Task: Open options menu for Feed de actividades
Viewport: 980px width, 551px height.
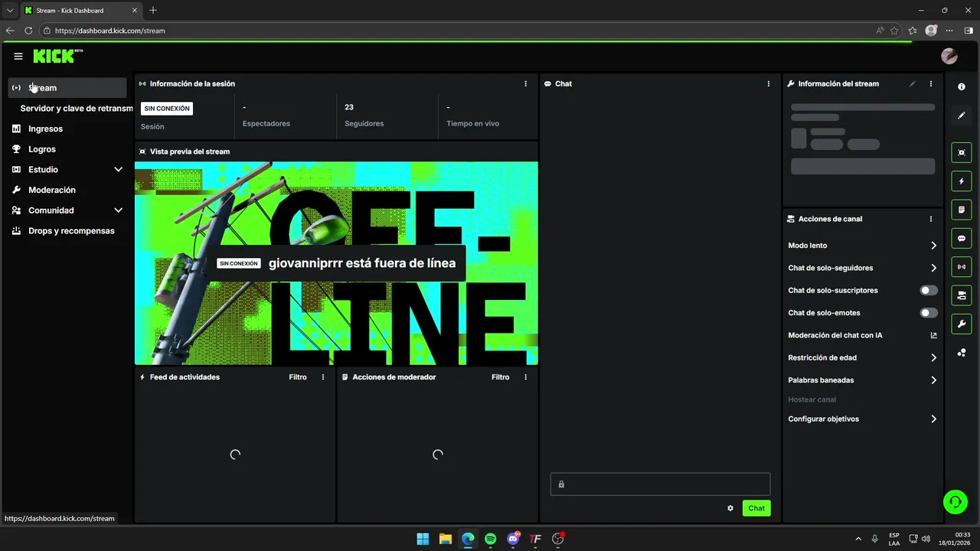Action: pos(323,377)
